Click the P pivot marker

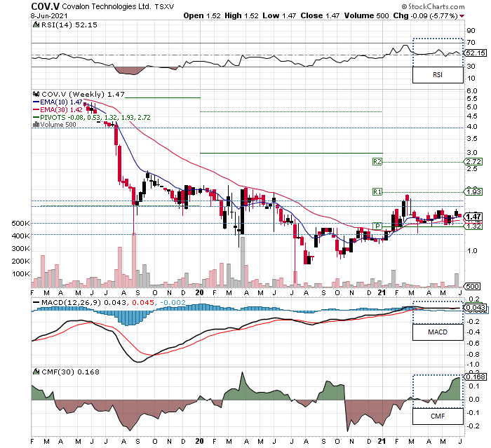coord(377,226)
